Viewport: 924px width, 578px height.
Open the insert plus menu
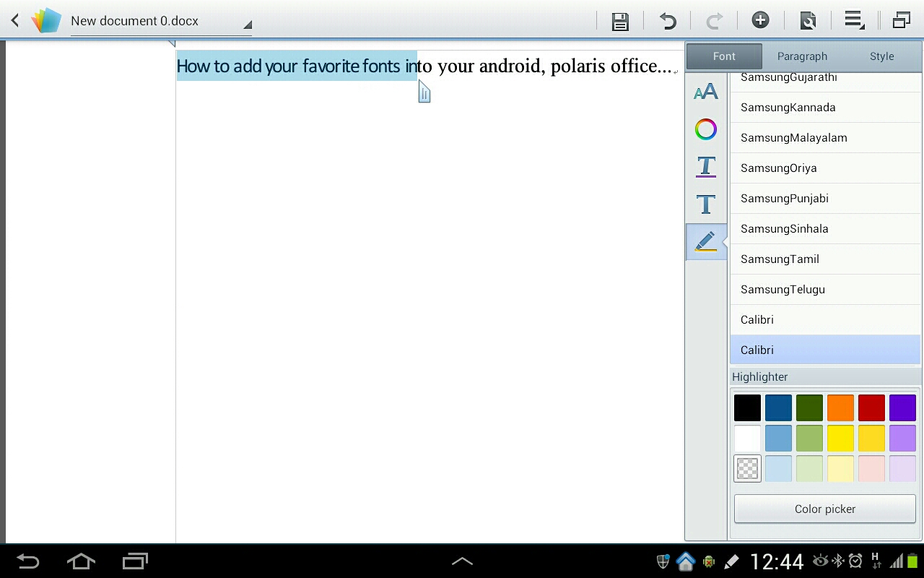point(760,20)
